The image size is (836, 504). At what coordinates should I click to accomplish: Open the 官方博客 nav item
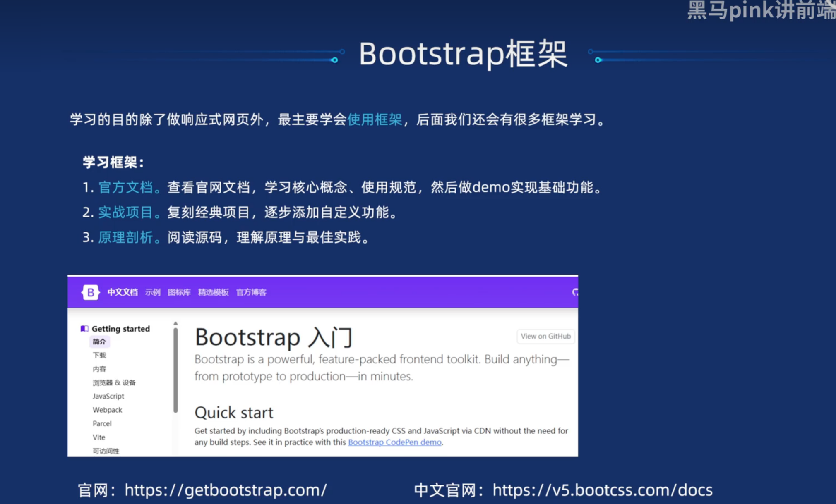coord(251,292)
